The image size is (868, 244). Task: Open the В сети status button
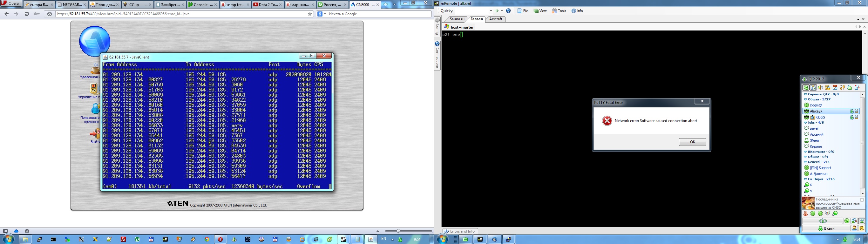826,228
